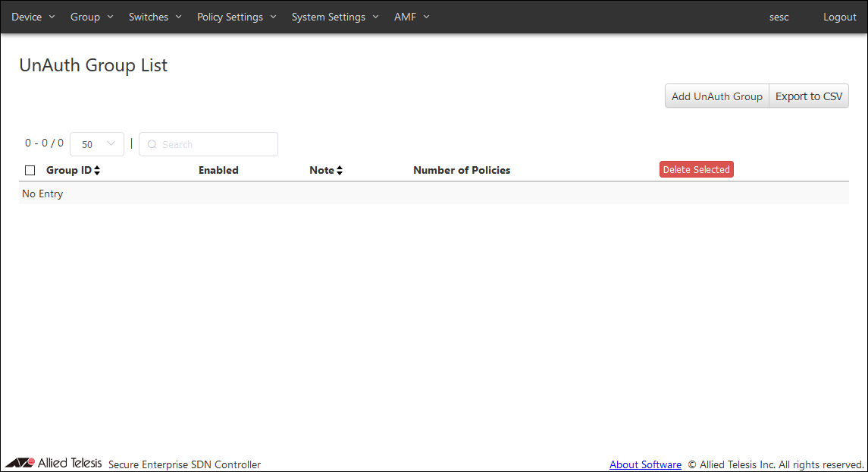Click the Enabled column header
Image resolution: width=868 pixels, height=472 pixels.
pos(218,171)
